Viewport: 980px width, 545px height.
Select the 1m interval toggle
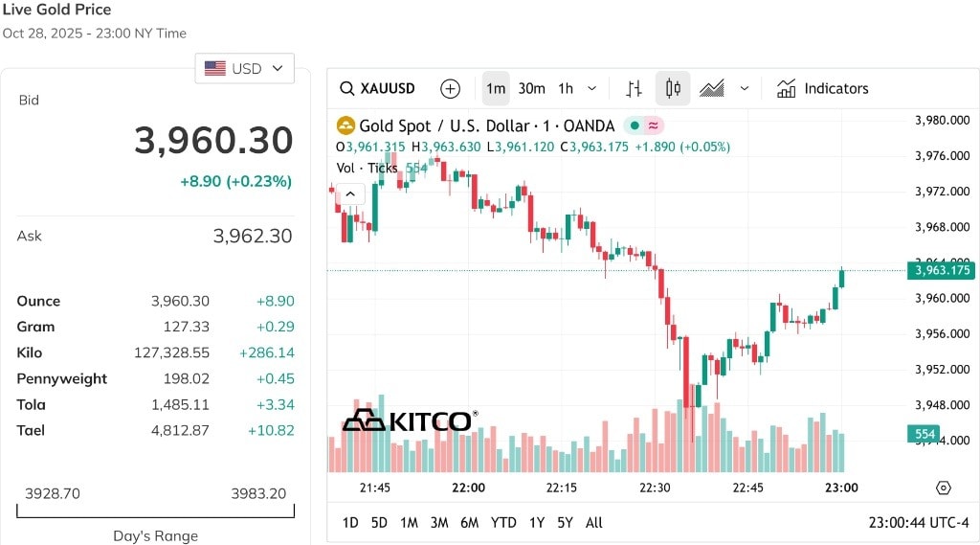pyautogui.click(x=496, y=88)
